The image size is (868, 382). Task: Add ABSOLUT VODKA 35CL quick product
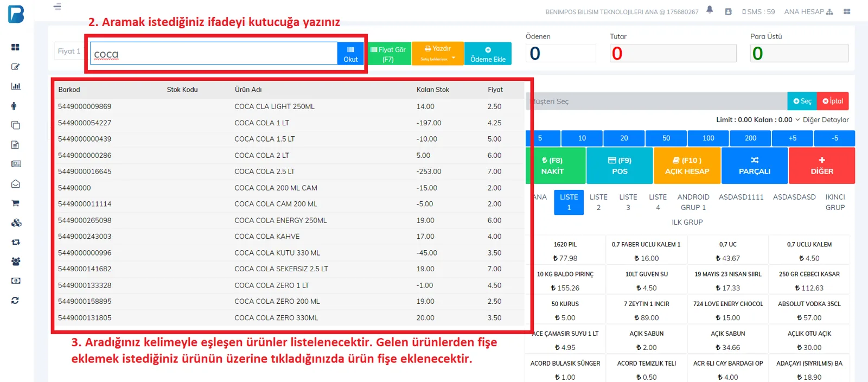pos(809,311)
